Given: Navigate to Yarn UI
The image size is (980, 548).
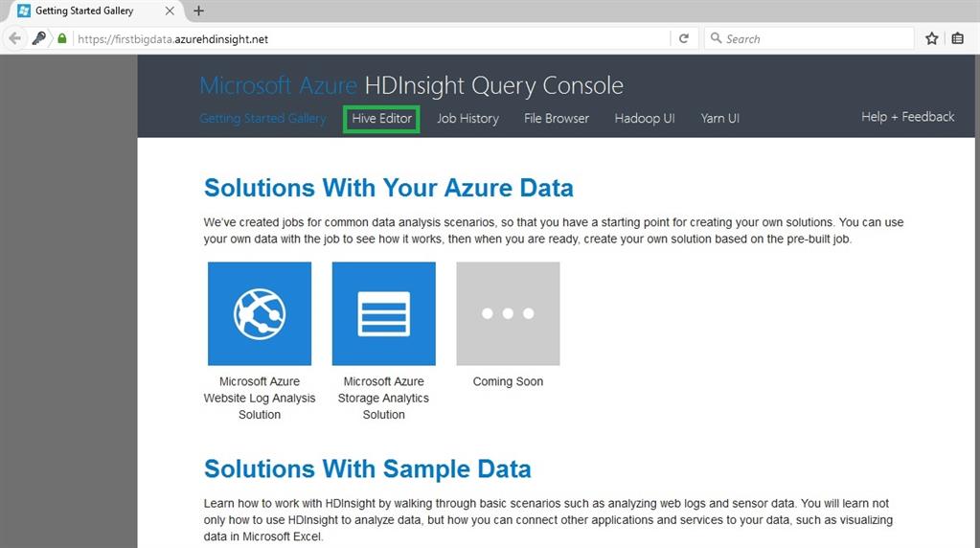Looking at the screenshot, I should (x=719, y=119).
